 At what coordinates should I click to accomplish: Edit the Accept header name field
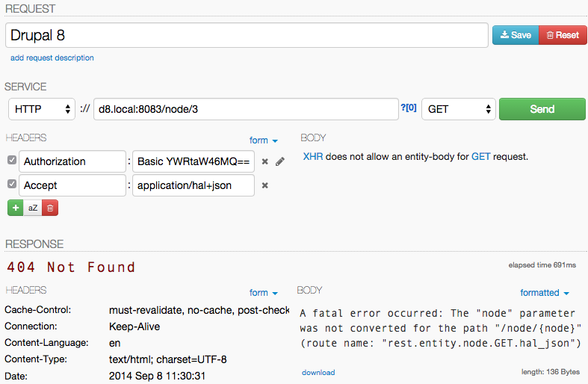pos(72,185)
